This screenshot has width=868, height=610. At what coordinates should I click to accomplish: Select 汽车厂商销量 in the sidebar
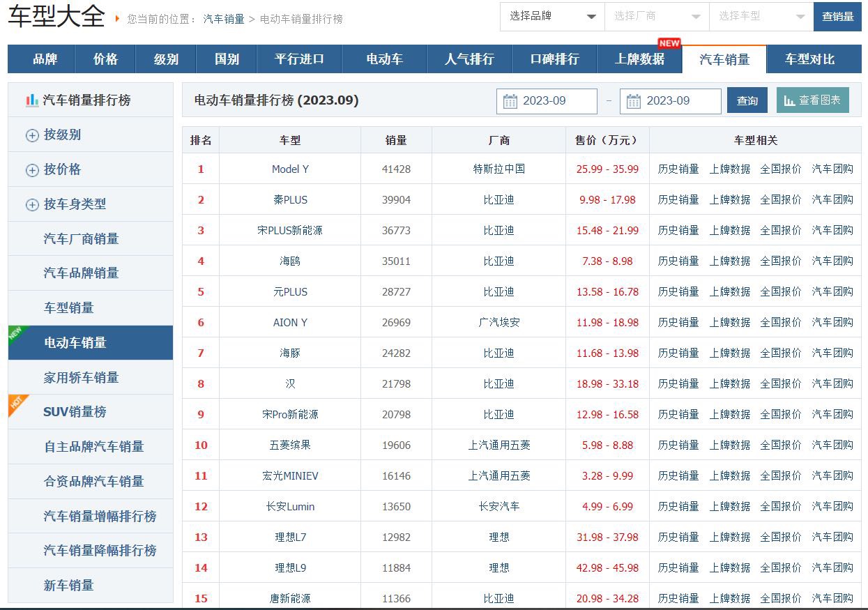coord(81,239)
